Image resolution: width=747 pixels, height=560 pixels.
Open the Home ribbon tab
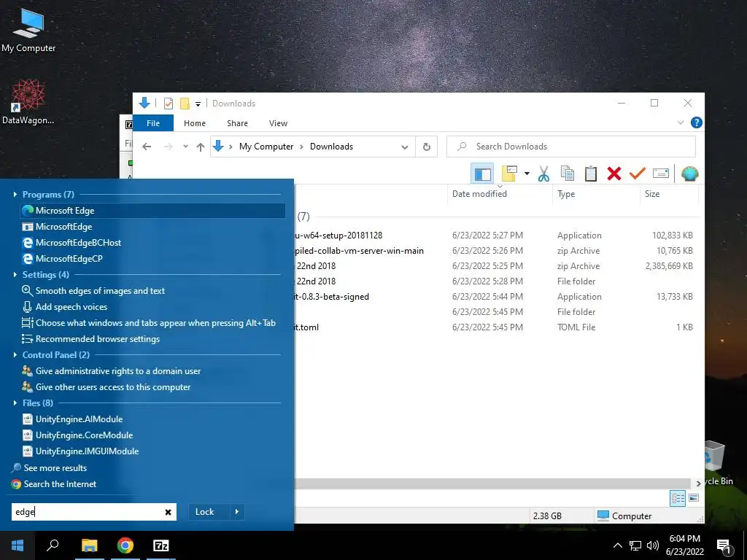pyautogui.click(x=194, y=122)
